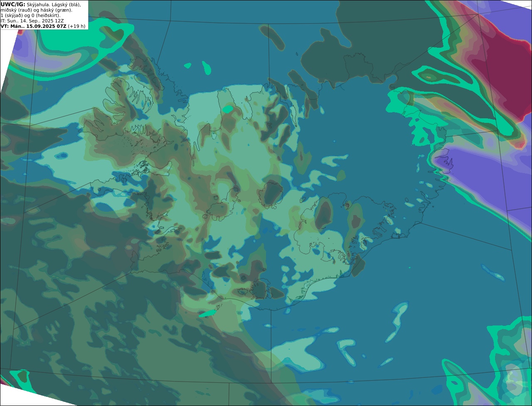
Task: Click the 'IT: Sun.. 14. Sep.. 2025 12Z' line
Action: (32, 21)
